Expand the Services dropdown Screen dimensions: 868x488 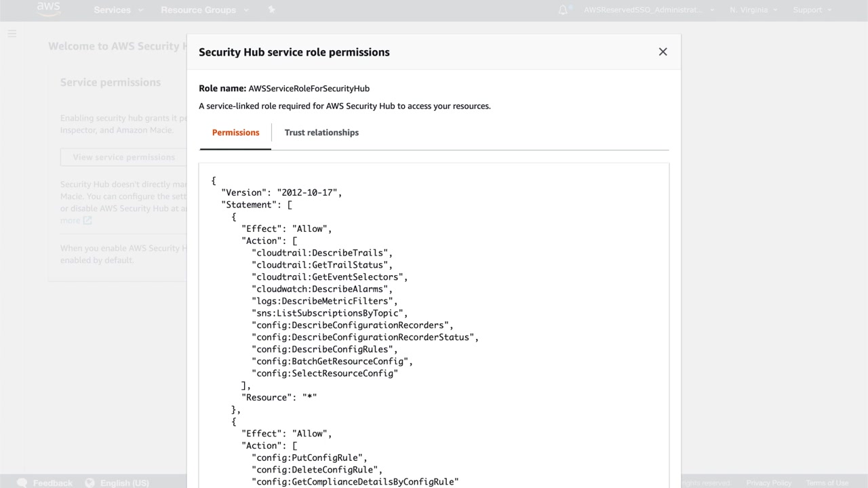[118, 10]
